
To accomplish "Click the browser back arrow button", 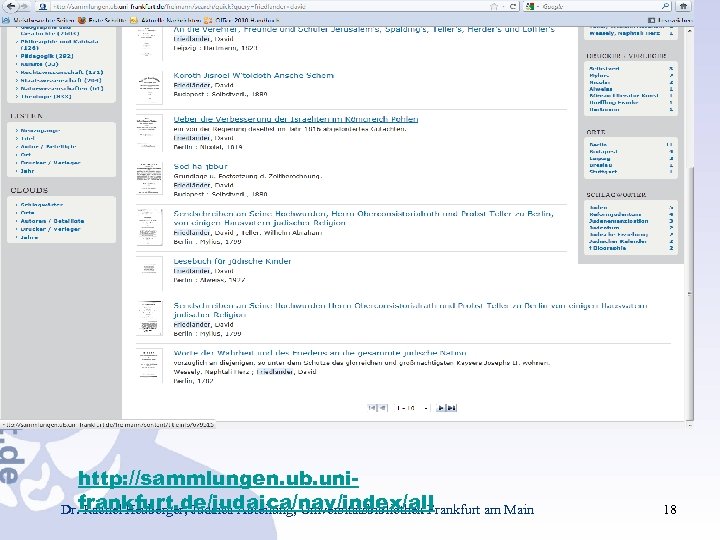I will click(x=10, y=6).
